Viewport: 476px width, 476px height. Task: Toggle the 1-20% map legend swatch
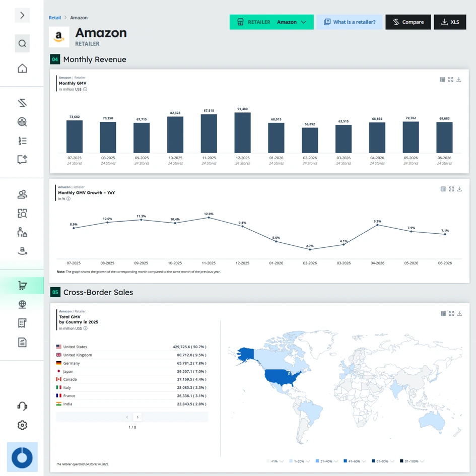[x=291, y=461]
